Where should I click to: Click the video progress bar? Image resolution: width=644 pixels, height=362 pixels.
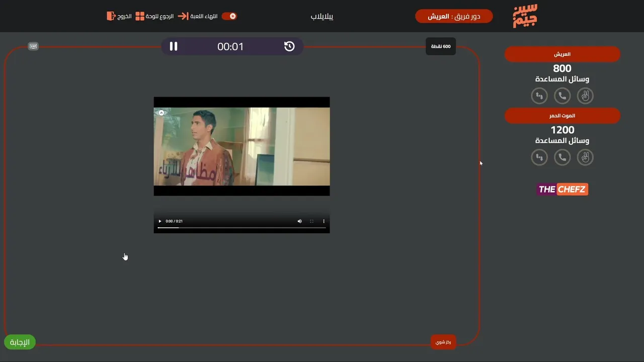242,228
